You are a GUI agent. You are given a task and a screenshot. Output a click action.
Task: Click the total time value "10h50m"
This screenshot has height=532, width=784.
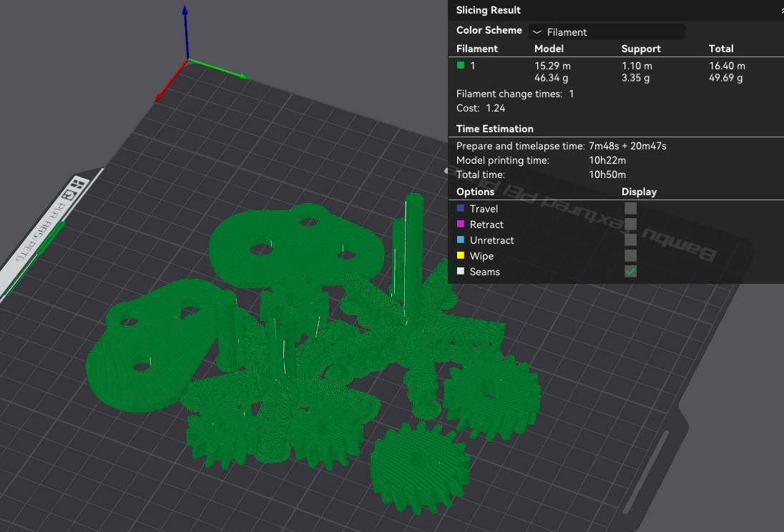pyautogui.click(x=607, y=174)
